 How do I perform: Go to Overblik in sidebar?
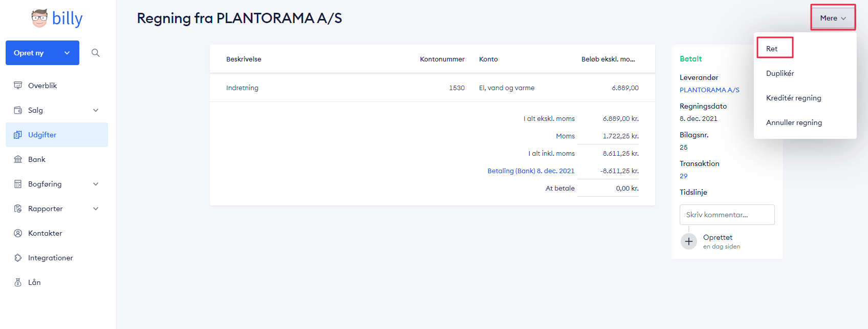point(57,86)
